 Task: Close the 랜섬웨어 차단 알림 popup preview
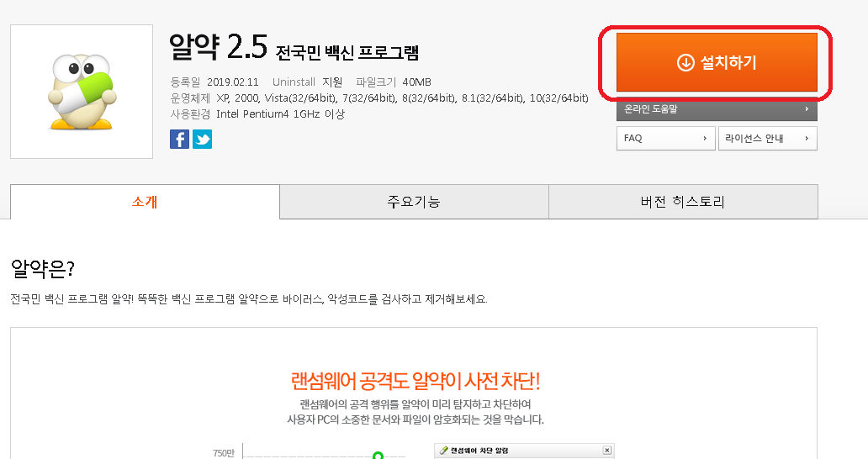606,450
